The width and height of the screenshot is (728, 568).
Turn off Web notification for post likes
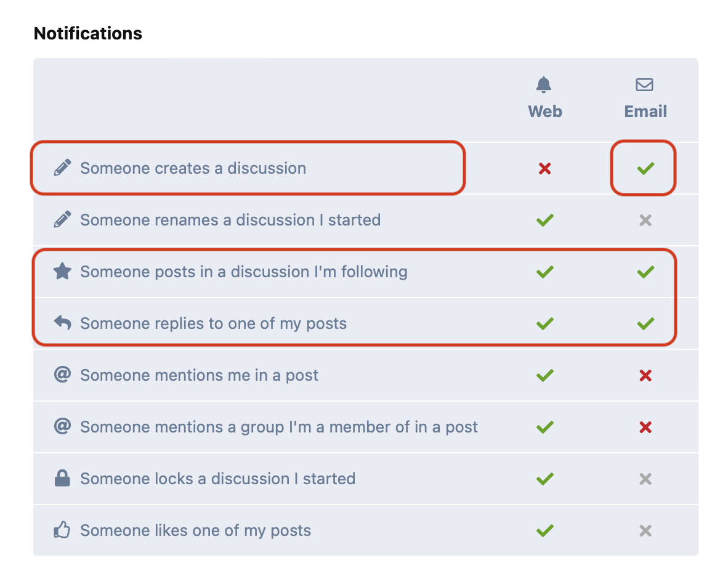click(544, 530)
